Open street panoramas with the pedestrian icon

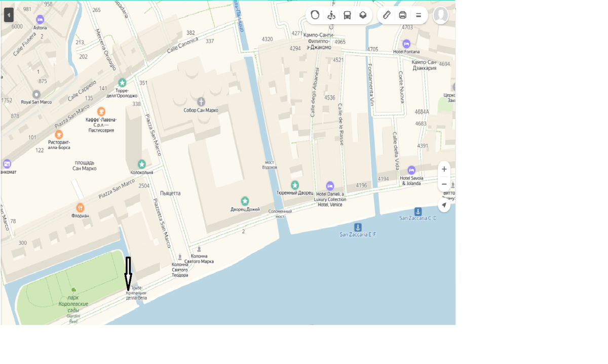pyautogui.click(x=331, y=15)
